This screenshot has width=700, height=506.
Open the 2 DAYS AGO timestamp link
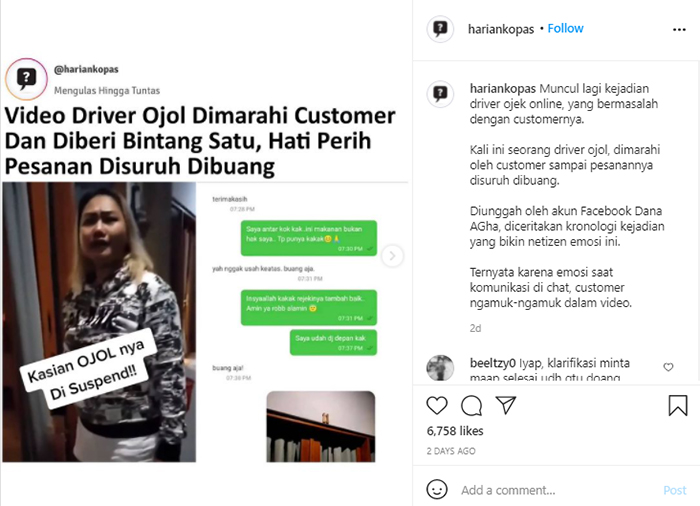451,451
